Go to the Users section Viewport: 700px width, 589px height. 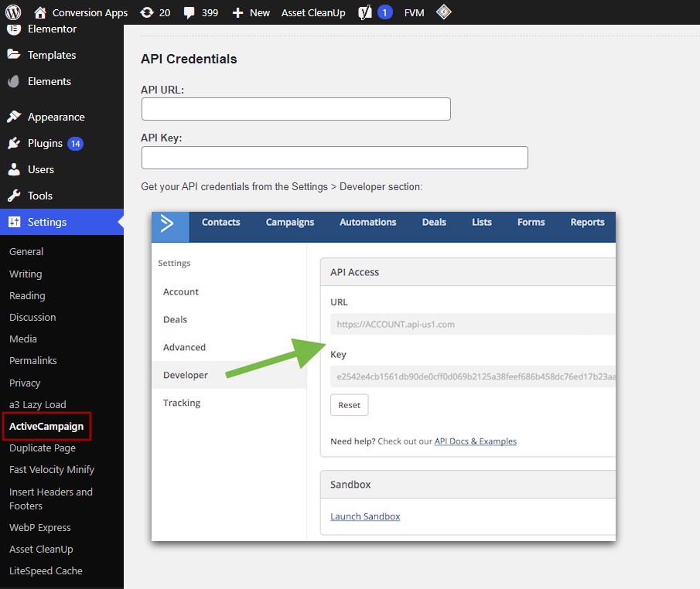(41, 169)
